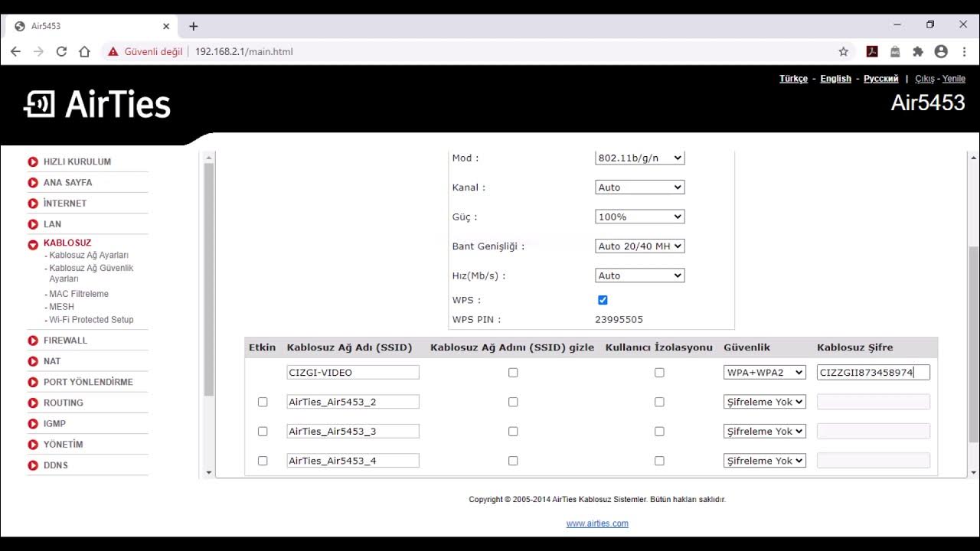This screenshot has height=551, width=980.
Task: Open a new tab with plus icon
Action: pyautogui.click(x=193, y=26)
